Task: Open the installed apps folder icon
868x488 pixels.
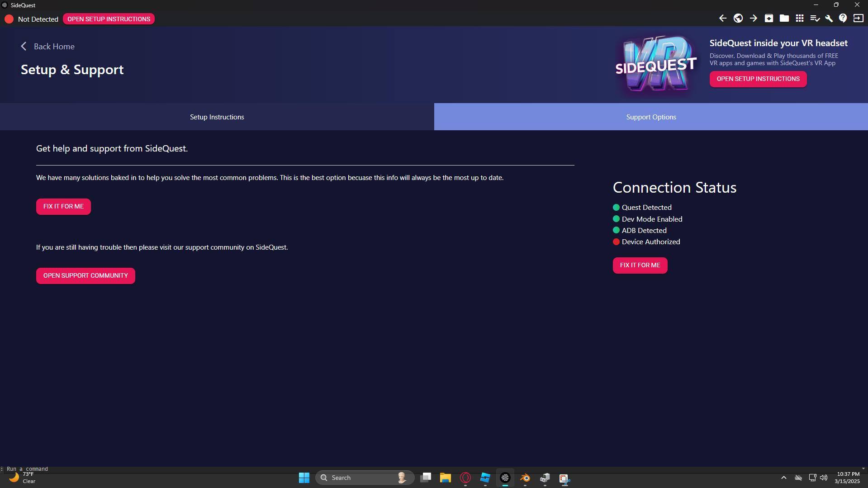Action: coord(784,18)
